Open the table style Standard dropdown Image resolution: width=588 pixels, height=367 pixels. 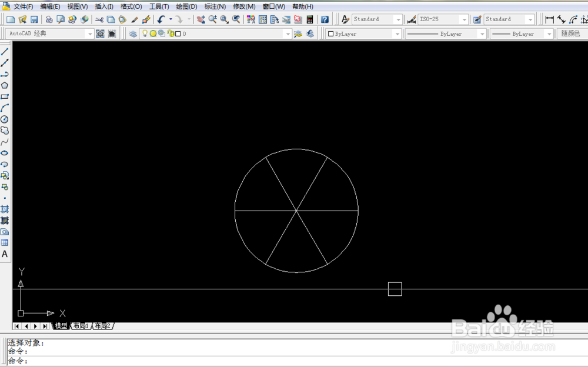[530, 19]
